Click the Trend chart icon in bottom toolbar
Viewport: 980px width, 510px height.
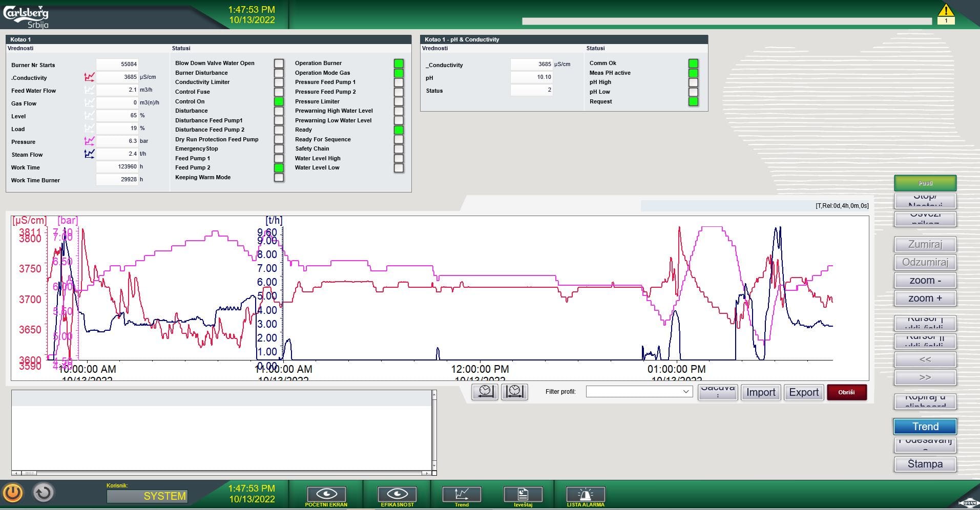click(x=461, y=494)
